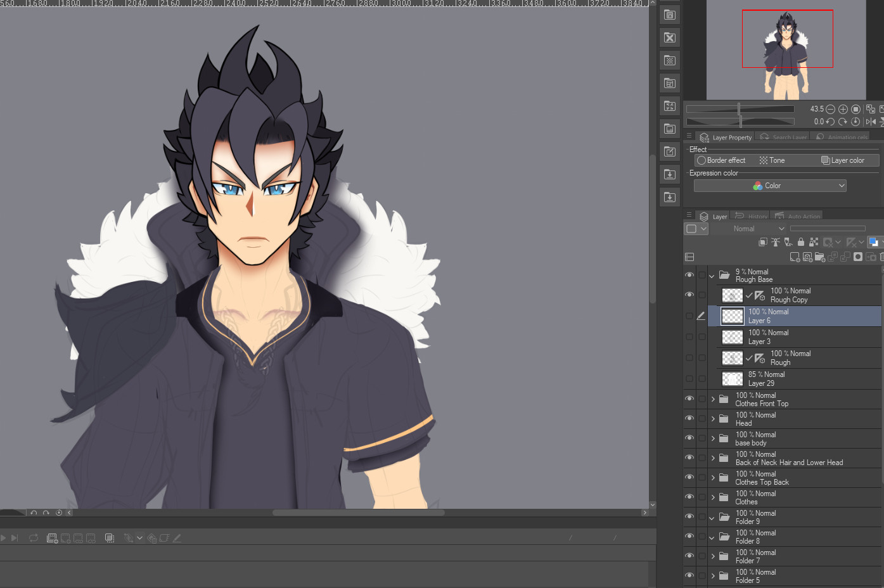The height and width of the screenshot is (588, 884).
Task: Hide the Clothes Front Top folder
Action: pos(689,399)
